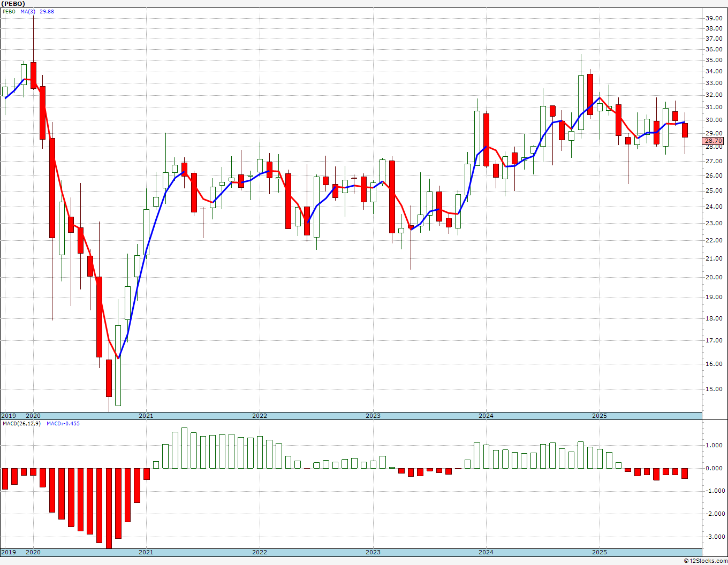Click the 38.00 price axis label

pos(714,28)
